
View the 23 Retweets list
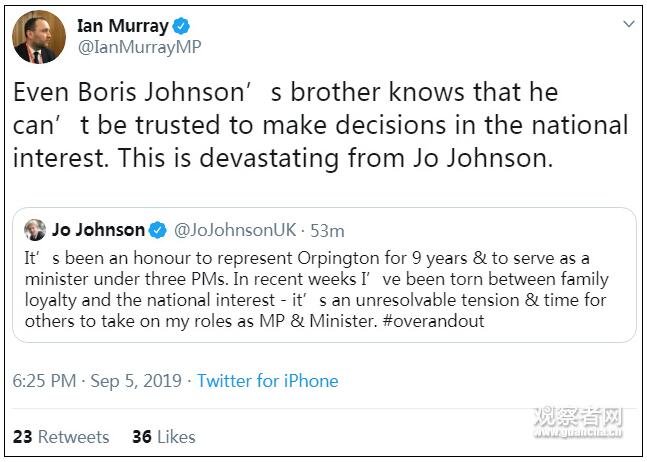point(61,437)
